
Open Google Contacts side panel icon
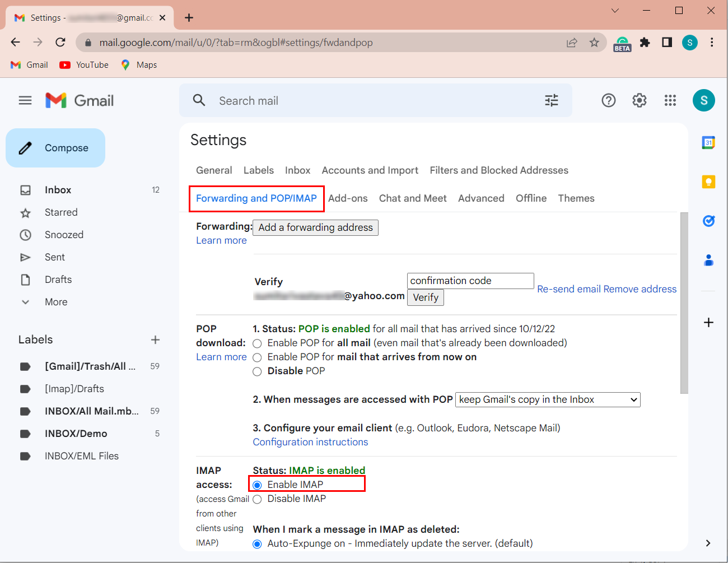(x=708, y=260)
